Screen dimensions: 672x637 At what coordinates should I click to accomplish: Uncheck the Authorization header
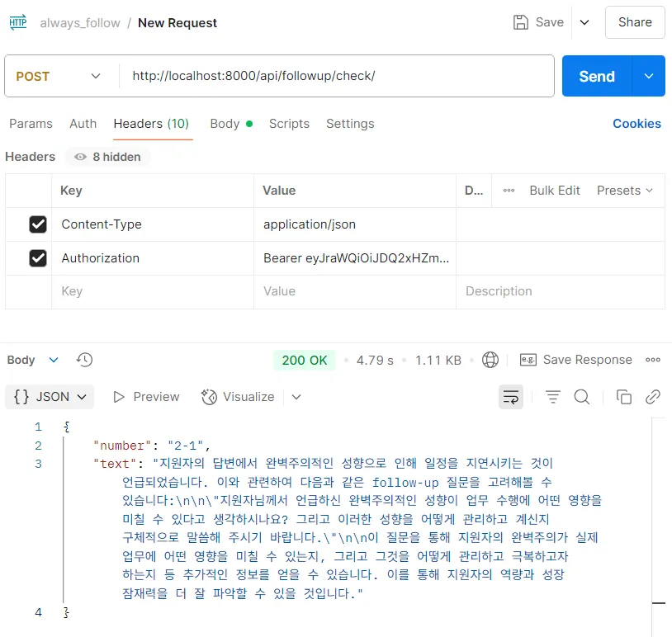(38, 258)
